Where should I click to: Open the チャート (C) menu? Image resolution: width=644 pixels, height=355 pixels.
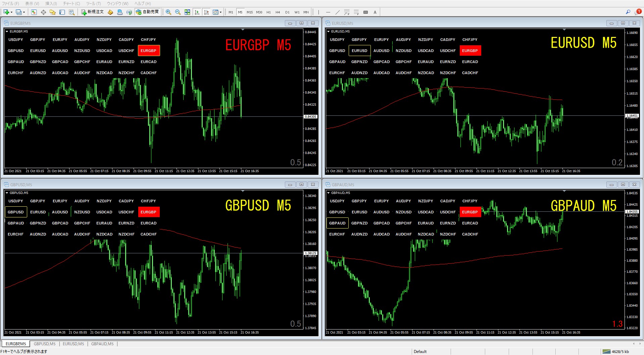point(71,4)
